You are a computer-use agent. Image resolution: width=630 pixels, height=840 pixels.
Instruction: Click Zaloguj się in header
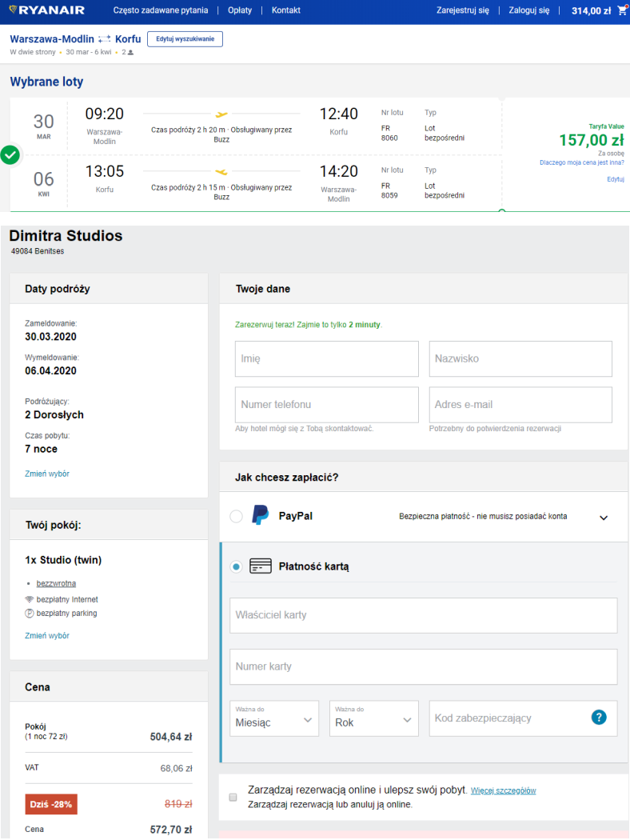528,10
